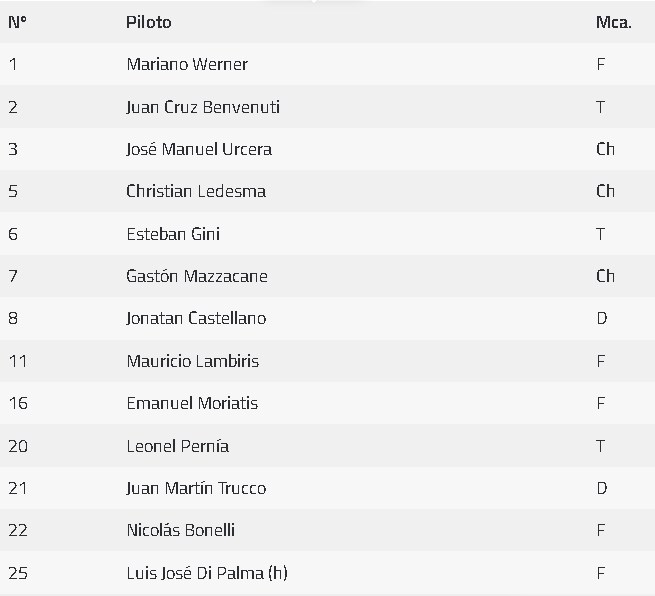This screenshot has width=655, height=596.
Task: Select pilot name Juan Cruz Benvenuti
Action: click(x=203, y=107)
